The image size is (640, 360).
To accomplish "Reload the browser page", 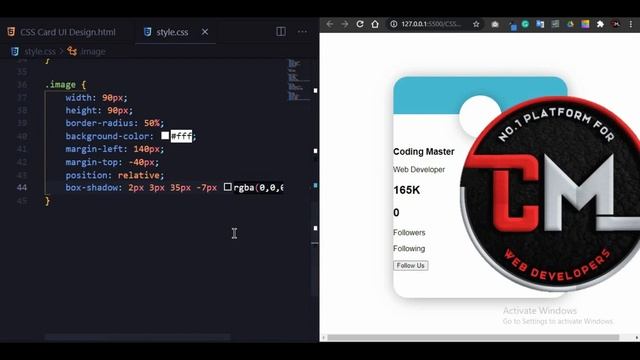I will [360, 24].
